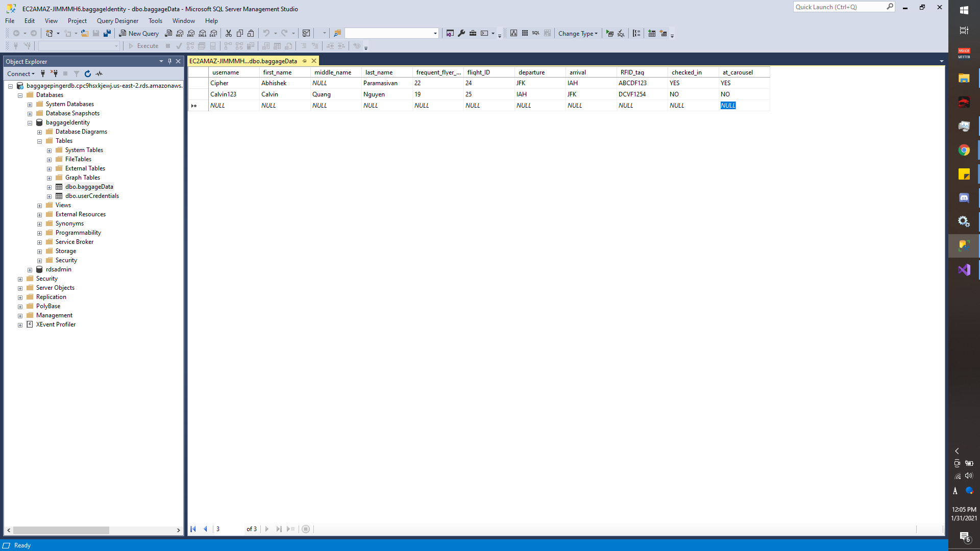This screenshot has width=980, height=551.
Task: Click the Verify SQL Syntax icon
Action: 621,33
